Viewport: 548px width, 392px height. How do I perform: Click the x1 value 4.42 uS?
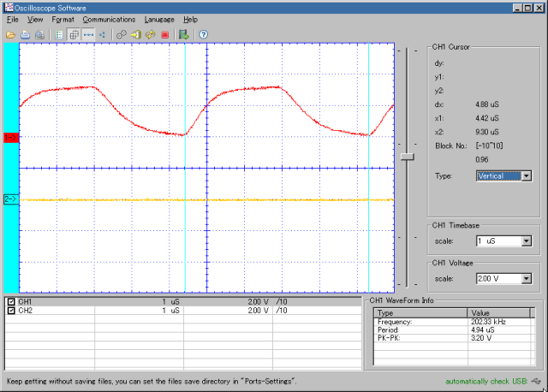click(487, 118)
